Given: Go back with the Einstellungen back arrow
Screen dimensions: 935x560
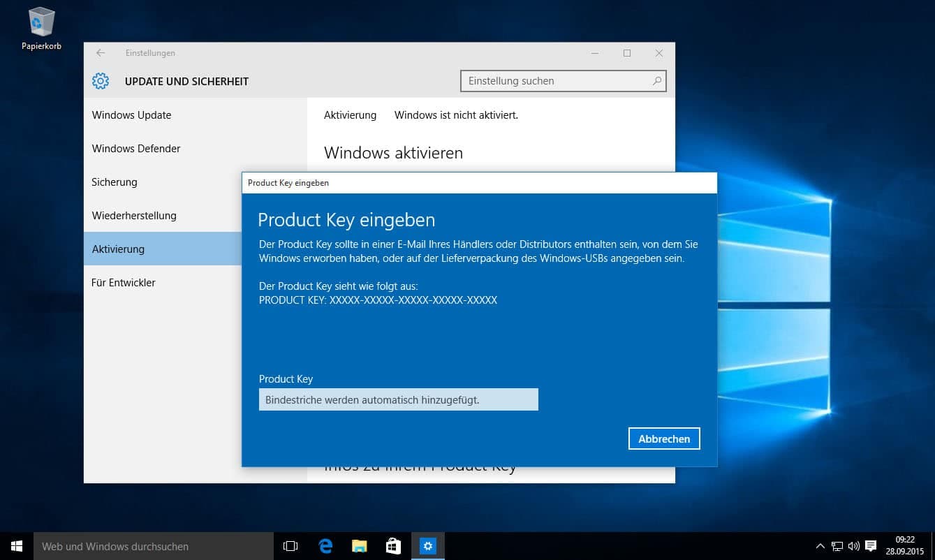Looking at the screenshot, I should pos(101,53).
